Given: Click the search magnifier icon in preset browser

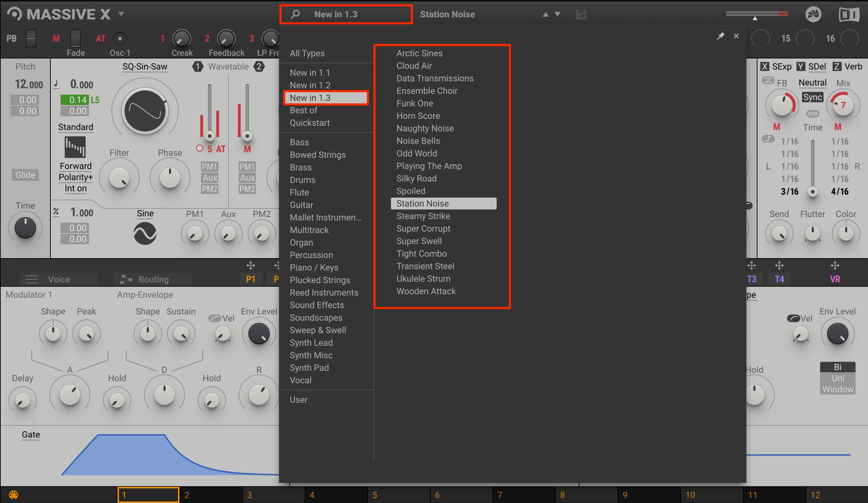Looking at the screenshot, I should point(295,14).
